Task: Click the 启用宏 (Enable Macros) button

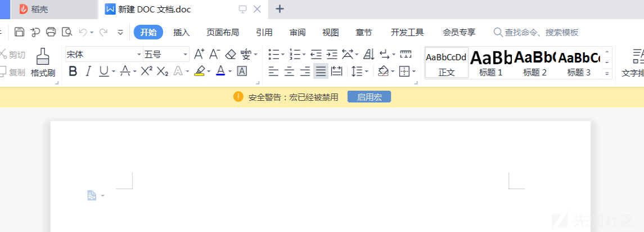Action: [369, 97]
